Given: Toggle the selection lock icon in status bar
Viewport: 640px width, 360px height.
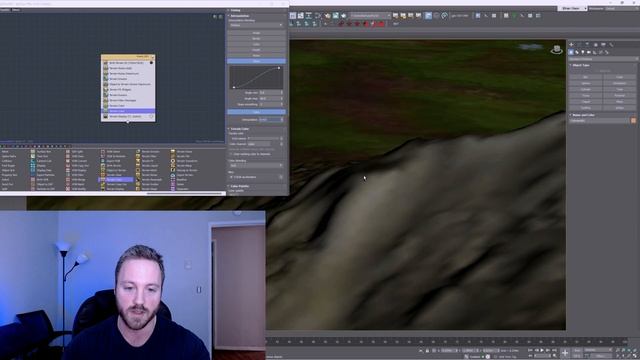Looking at the screenshot, I should click(x=427, y=350).
